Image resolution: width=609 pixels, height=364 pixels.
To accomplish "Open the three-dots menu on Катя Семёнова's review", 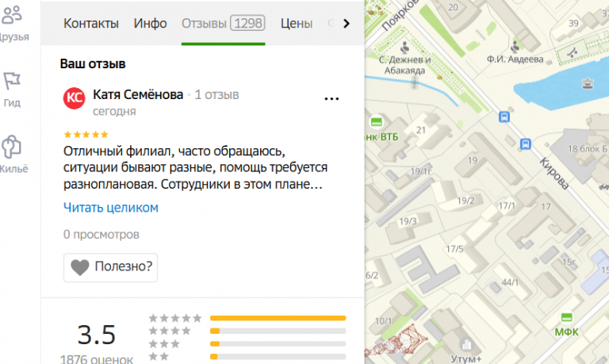I will point(331,98).
